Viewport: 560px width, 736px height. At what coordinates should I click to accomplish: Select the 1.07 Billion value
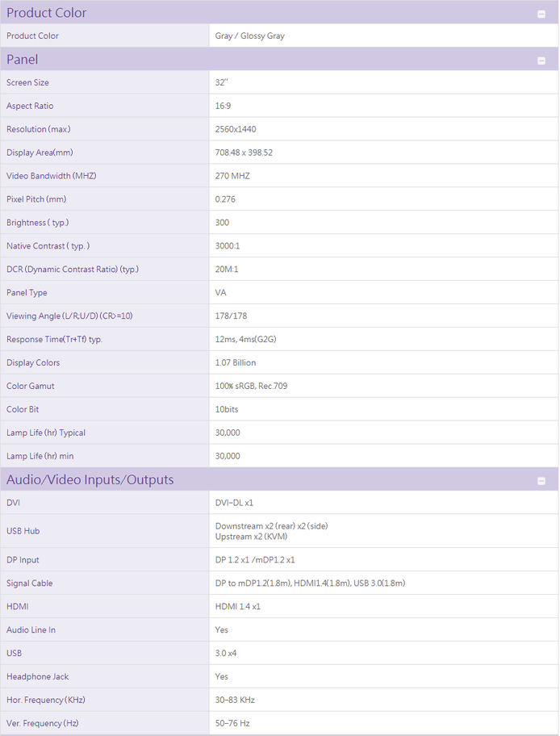(235, 363)
